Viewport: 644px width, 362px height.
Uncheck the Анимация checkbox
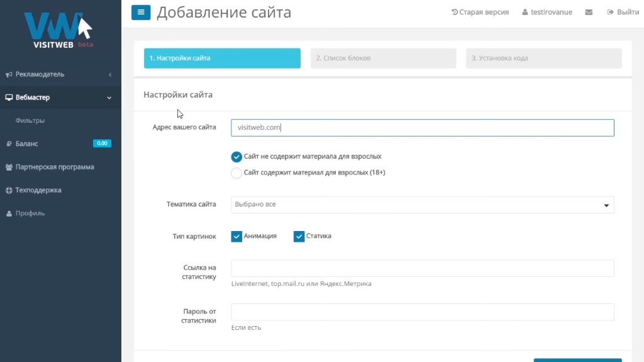tap(236, 237)
